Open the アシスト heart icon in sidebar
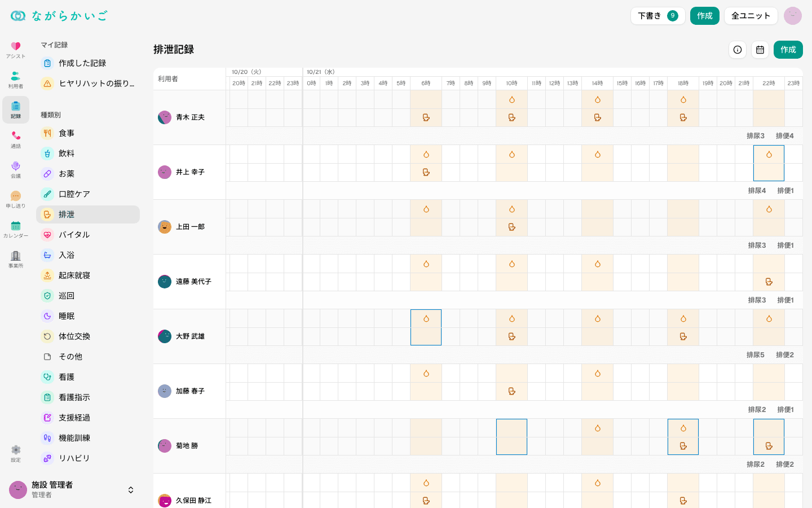812x508 pixels. click(x=16, y=50)
